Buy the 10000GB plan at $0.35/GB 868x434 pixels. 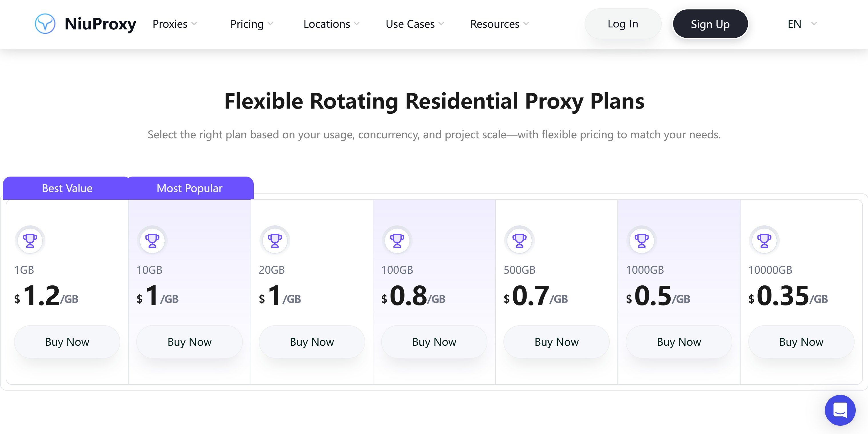click(x=801, y=342)
